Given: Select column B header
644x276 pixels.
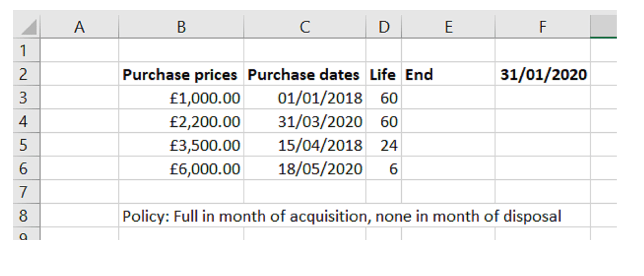Looking at the screenshot, I should tap(181, 27).
